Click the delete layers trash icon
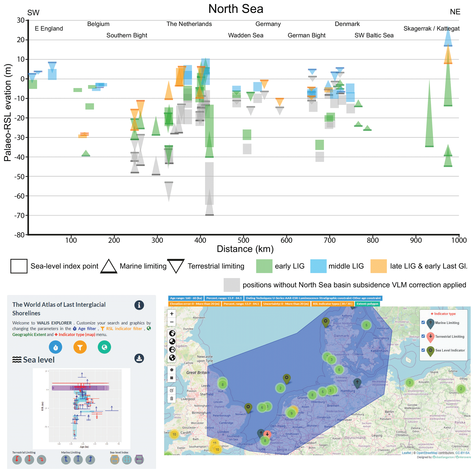This screenshot has width=476, height=473. tap(172, 398)
